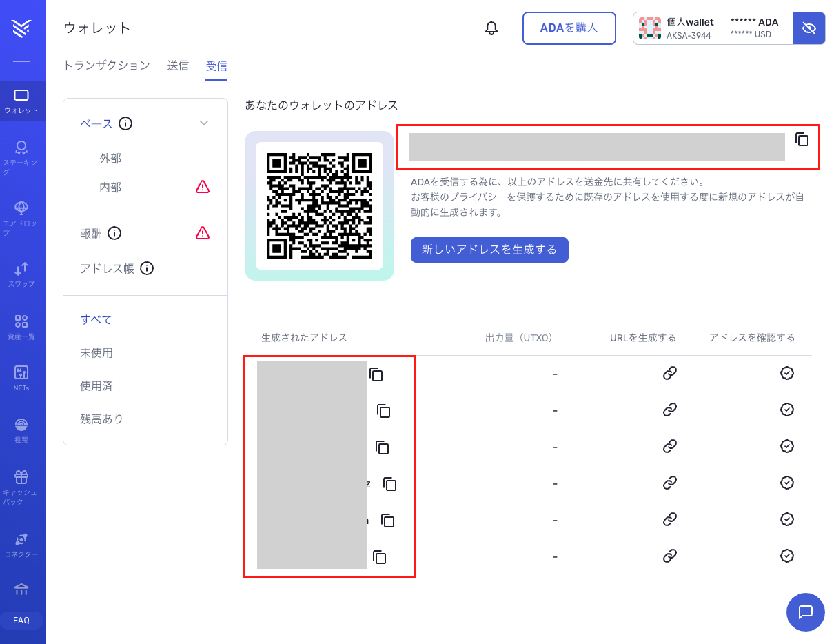
Task: Collapse the Base (ベース) address section
Action: coord(203,123)
